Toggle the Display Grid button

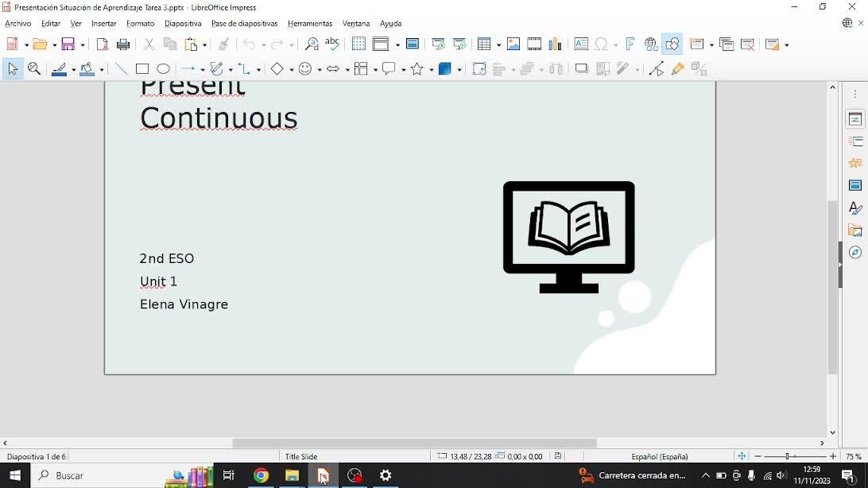coord(358,45)
